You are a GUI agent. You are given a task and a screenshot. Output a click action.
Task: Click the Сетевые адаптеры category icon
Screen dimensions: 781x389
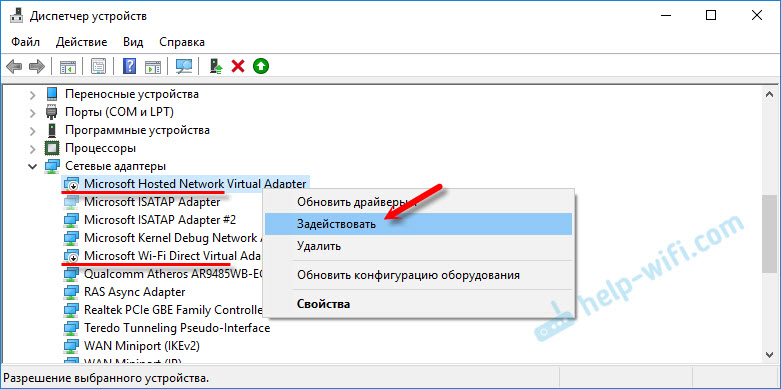(x=51, y=166)
